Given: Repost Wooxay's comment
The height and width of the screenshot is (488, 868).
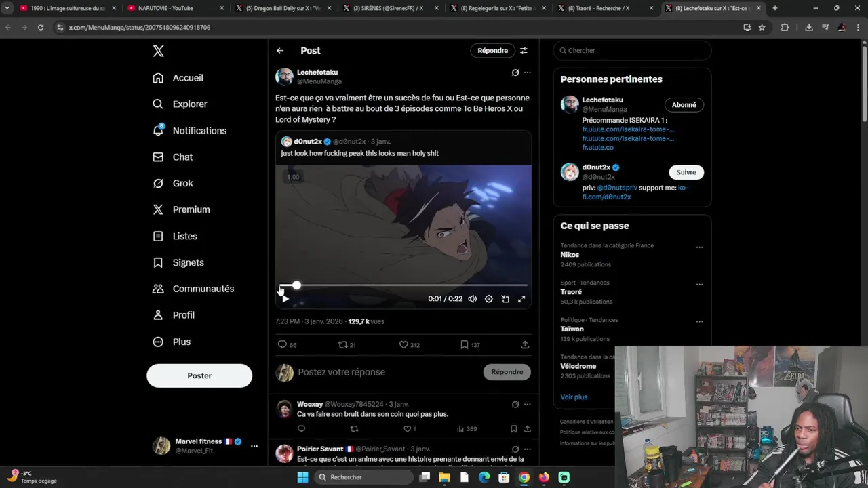Looking at the screenshot, I should [x=354, y=429].
